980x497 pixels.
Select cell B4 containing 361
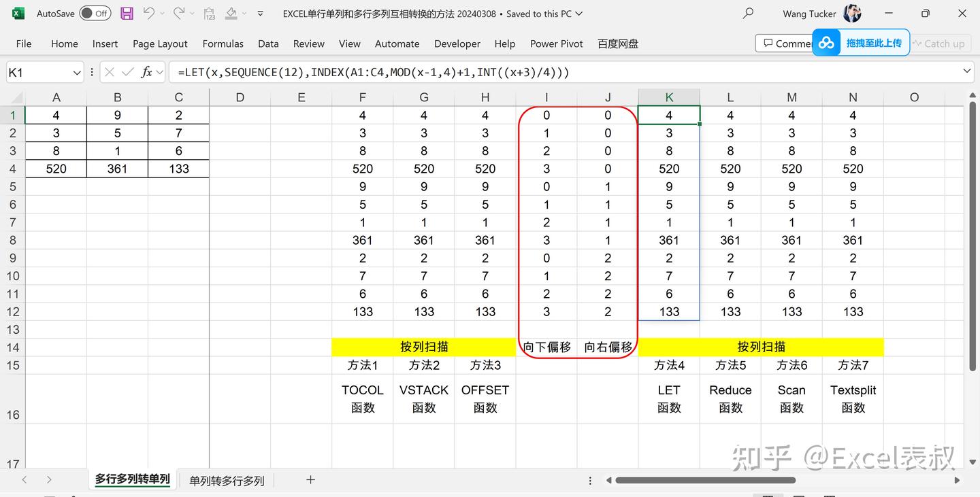pos(117,169)
